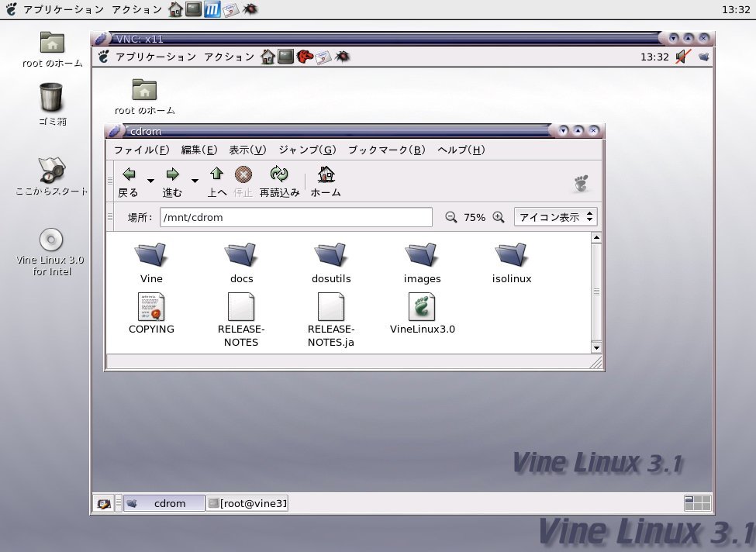
Task: Click the clock showing 13:32 in the VNC panel
Action: pyautogui.click(x=654, y=57)
